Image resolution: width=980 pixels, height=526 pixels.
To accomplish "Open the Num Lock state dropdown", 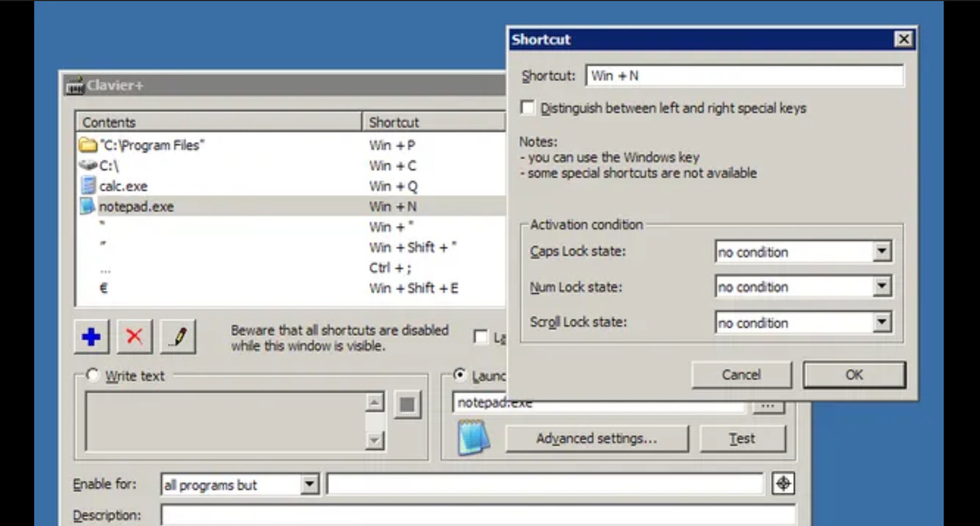I will [x=883, y=287].
